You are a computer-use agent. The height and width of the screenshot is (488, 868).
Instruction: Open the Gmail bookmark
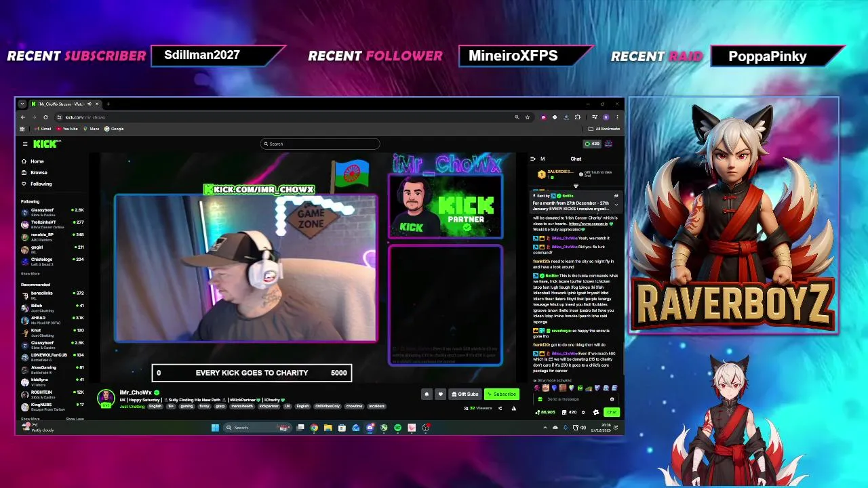(x=43, y=129)
